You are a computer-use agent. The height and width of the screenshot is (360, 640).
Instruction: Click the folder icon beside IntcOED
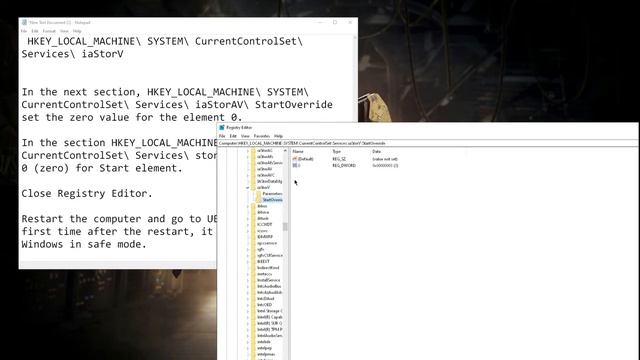click(253, 304)
